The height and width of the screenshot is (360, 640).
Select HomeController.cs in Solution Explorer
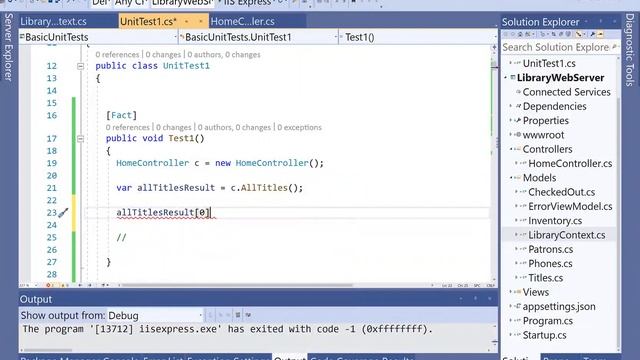click(x=570, y=163)
